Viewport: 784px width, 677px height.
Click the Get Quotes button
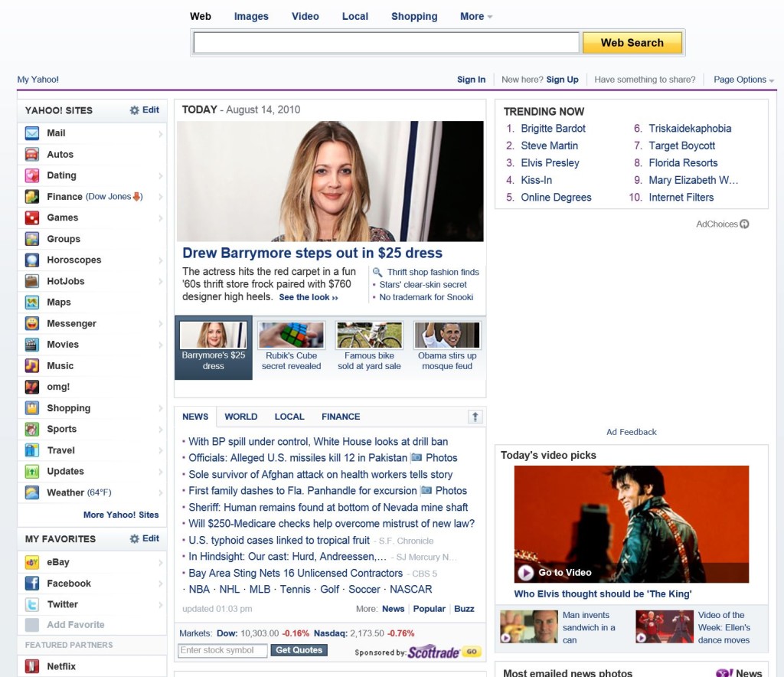[x=299, y=650]
